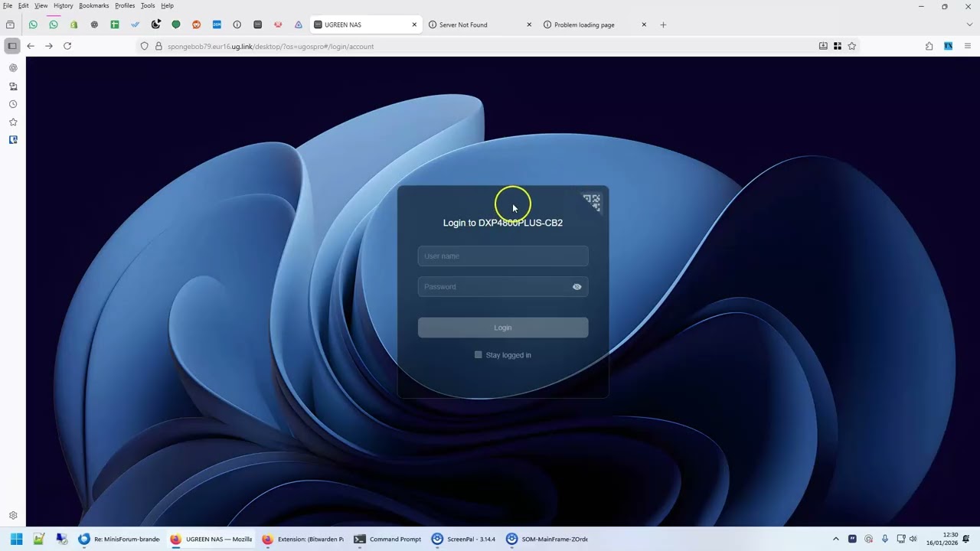The width and height of the screenshot is (980, 551).
Task: Open the History menu
Action: (x=64, y=5)
